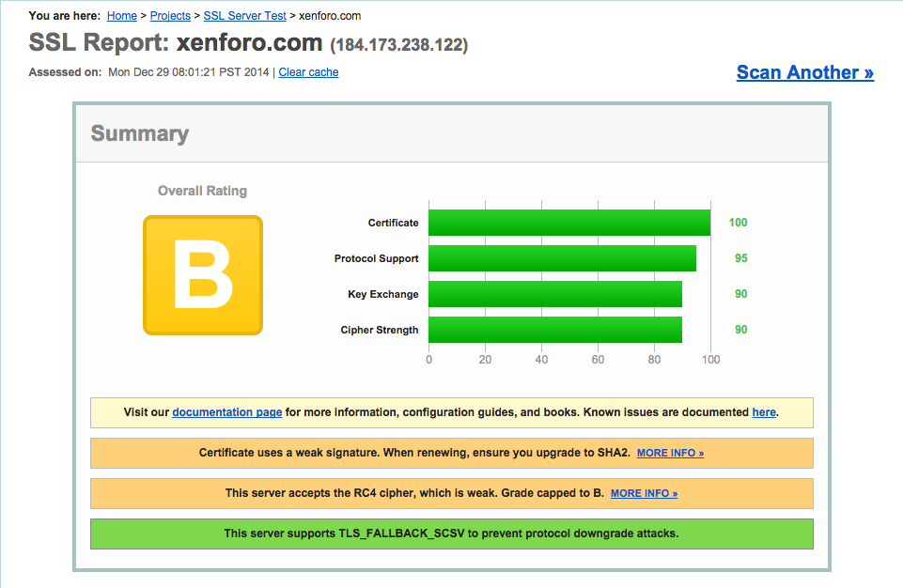Click the Protocol Support score bar

[562, 258]
